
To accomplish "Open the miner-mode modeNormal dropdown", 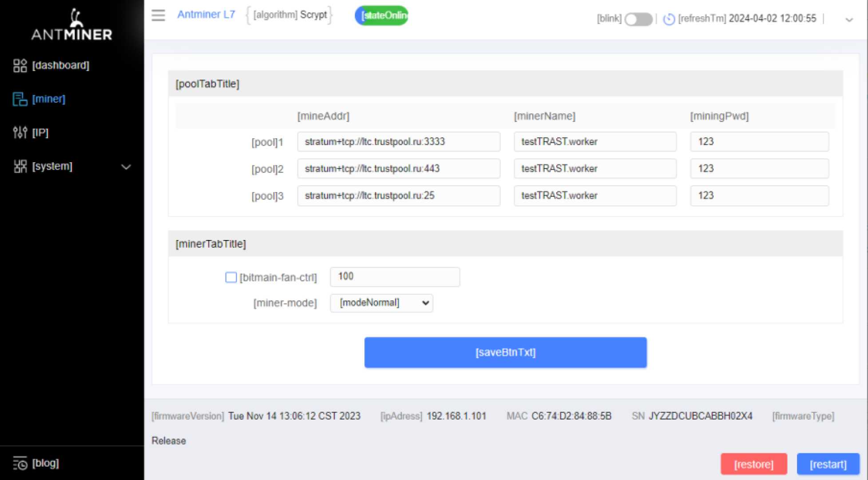I will pos(381,303).
